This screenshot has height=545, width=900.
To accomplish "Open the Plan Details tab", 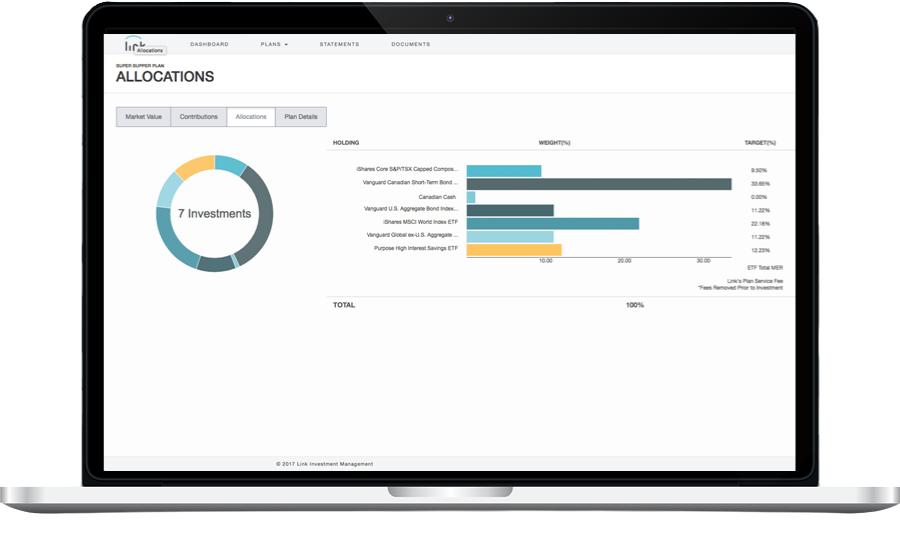I will pyautogui.click(x=301, y=116).
